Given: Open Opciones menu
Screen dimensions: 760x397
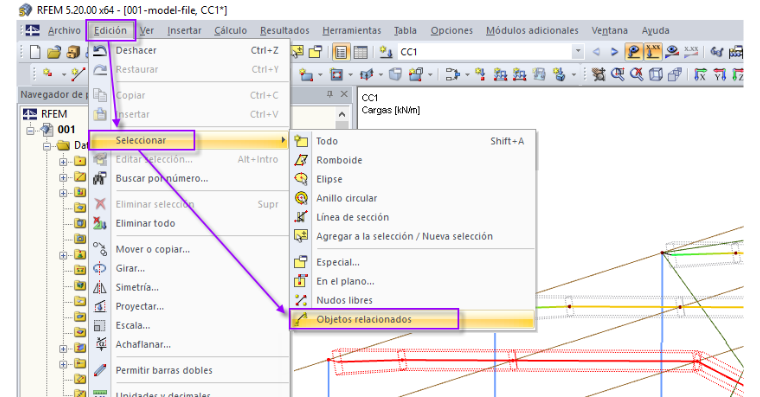Looking at the screenshot, I should coord(452,31).
